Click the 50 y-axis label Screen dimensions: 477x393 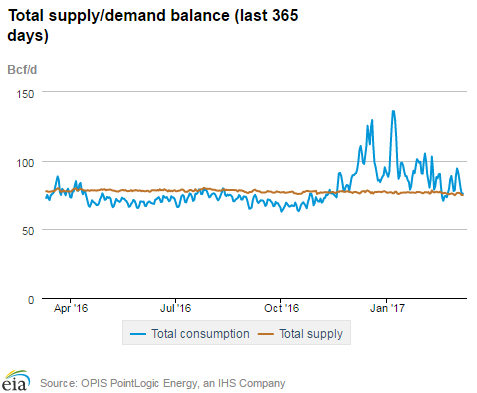click(28, 231)
